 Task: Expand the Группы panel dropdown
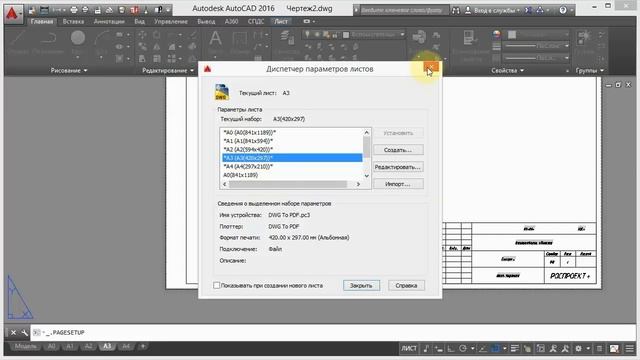pos(589,71)
